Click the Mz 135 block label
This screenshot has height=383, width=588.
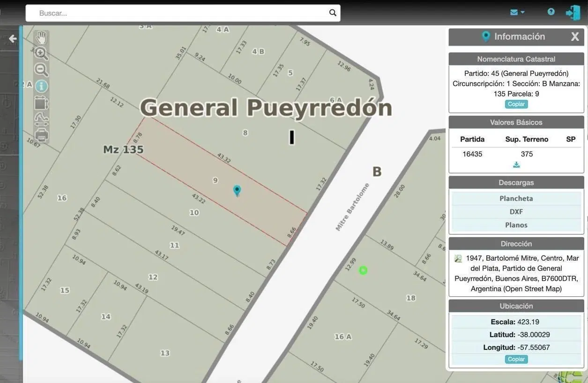123,150
